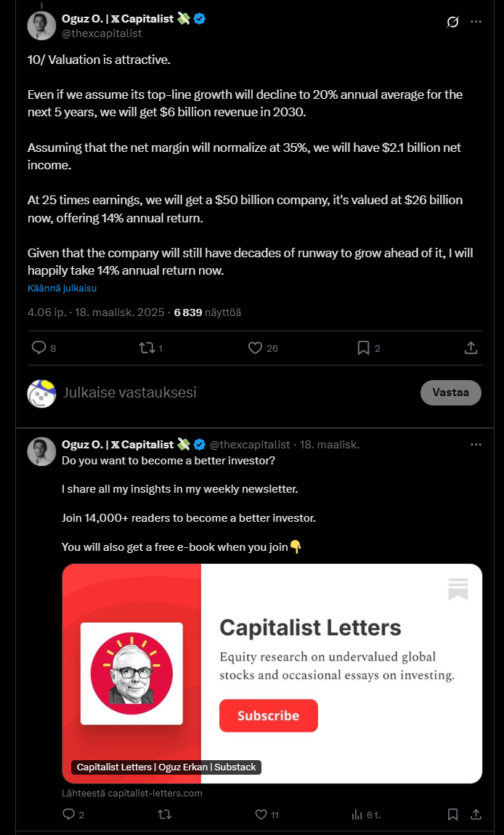This screenshot has height=835, width=504.
Task: Share the newsletter reply post
Action: (x=476, y=815)
